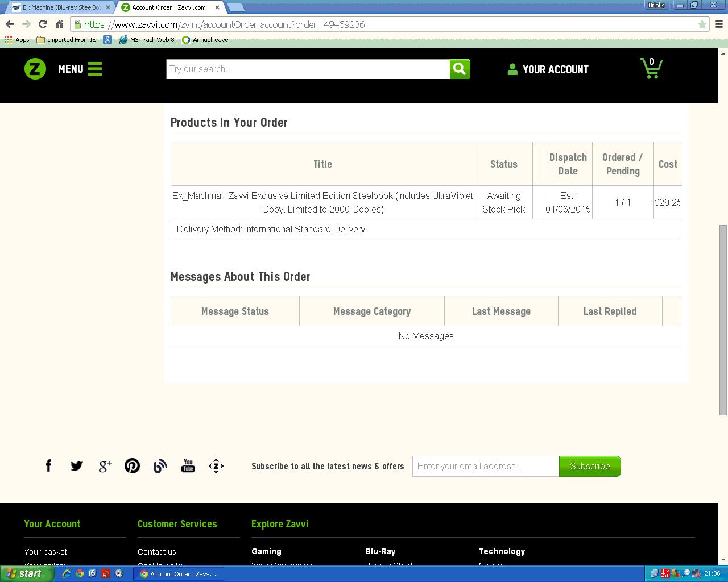This screenshot has height=582, width=728.
Task: Click 'Awaiting Stock Pick' status cell
Action: pyautogui.click(x=504, y=202)
